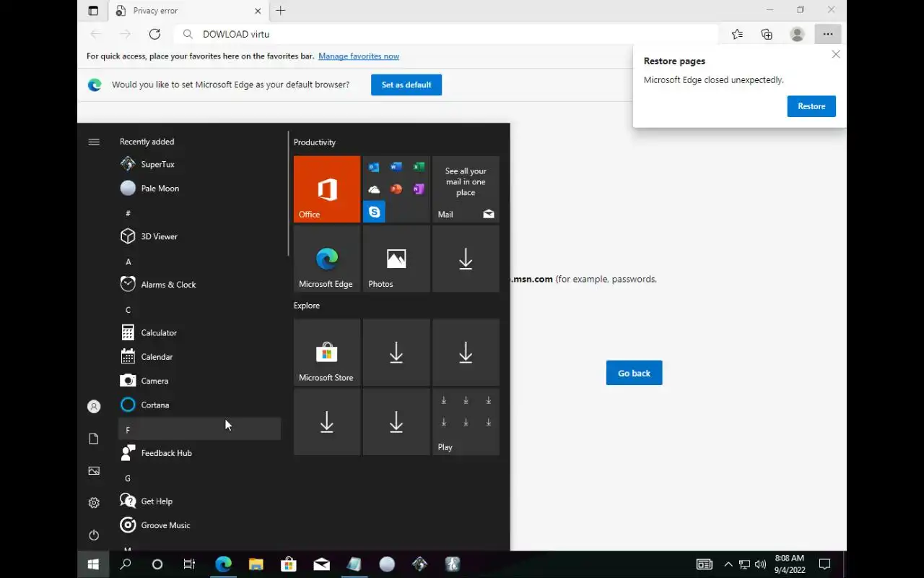Viewport: 924px width, 578px height.
Task: Open the Edge profile icon
Action: pos(797,34)
